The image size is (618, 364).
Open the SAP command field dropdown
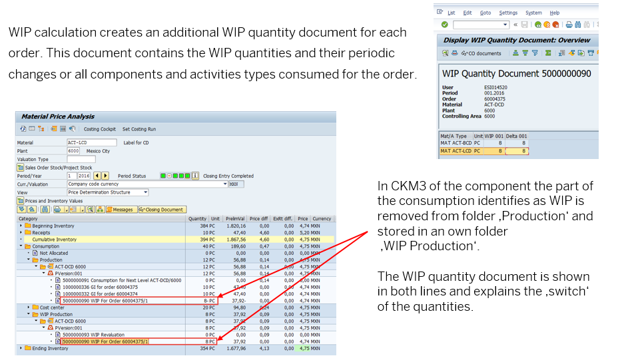click(505, 25)
